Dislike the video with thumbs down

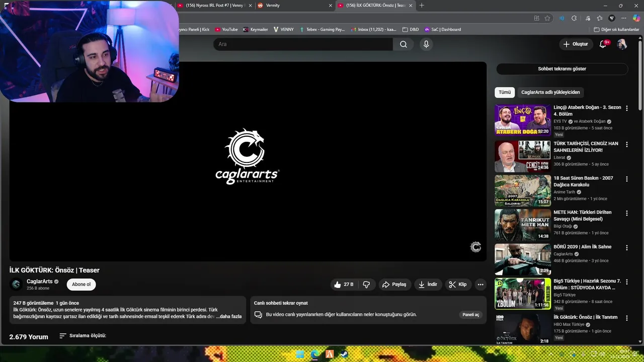tap(366, 285)
